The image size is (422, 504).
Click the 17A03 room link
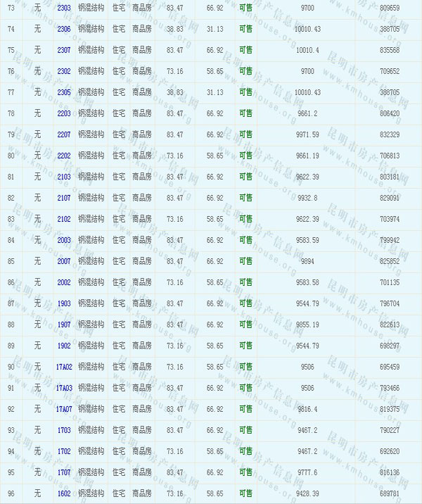click(x=64, y=388)
